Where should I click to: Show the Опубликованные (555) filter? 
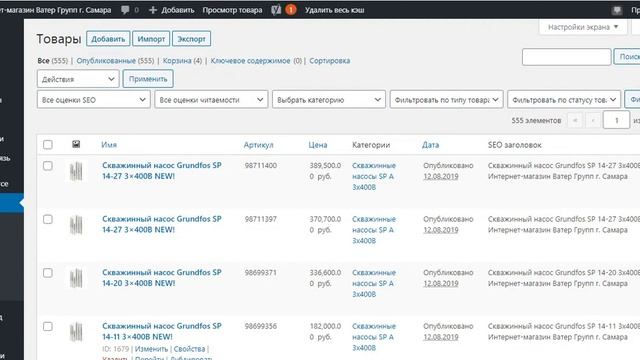click(x=116, y=60)
